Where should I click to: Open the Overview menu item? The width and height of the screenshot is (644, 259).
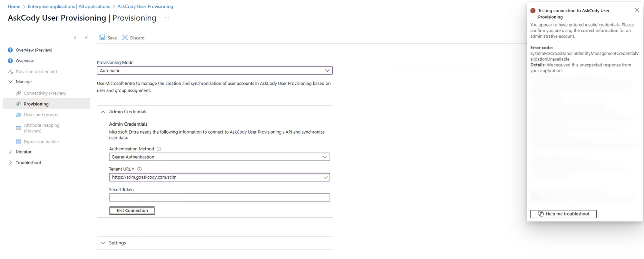(x=25, y=61)
